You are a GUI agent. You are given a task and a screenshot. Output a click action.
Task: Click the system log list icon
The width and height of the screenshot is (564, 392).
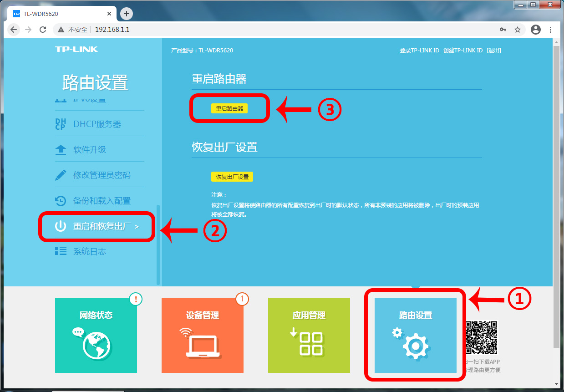tap(61, 251)
